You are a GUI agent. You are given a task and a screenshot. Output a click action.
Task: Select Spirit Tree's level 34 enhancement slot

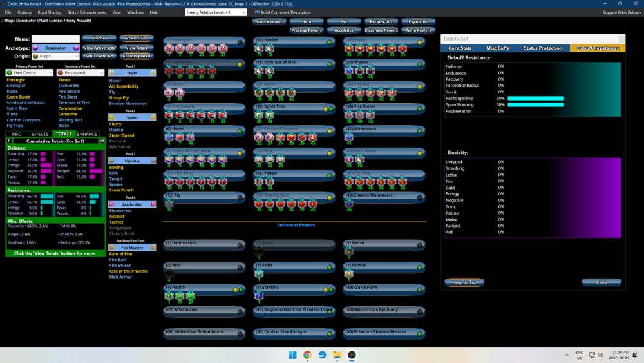coord(269,115)
